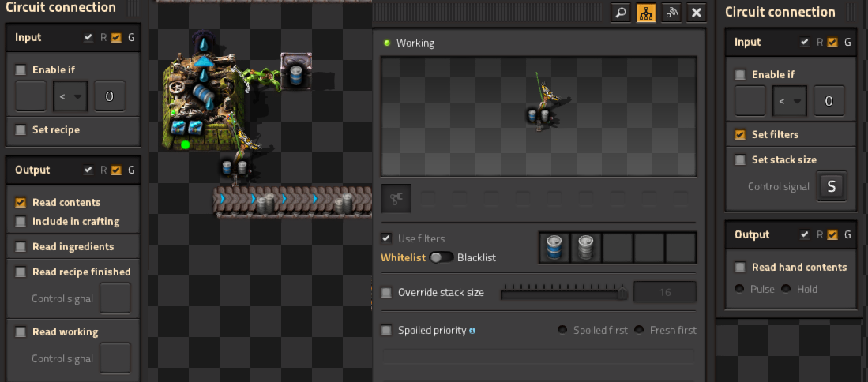Image resolution: width=868 pixels, height=382 pixels.
Task: Open comparator dropdown in Set filters panel
Action: (x=789, y=100)
